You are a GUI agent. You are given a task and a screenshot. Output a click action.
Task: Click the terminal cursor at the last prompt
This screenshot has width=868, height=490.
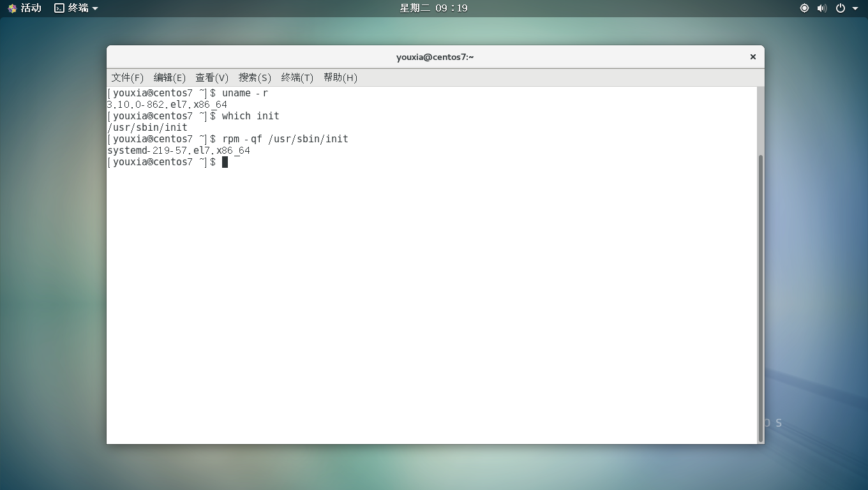[225, 162]
